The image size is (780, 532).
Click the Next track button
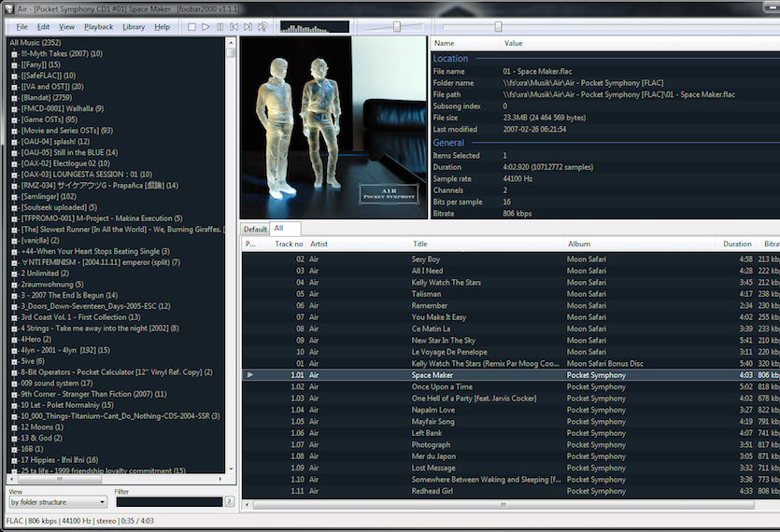[248, 27]
